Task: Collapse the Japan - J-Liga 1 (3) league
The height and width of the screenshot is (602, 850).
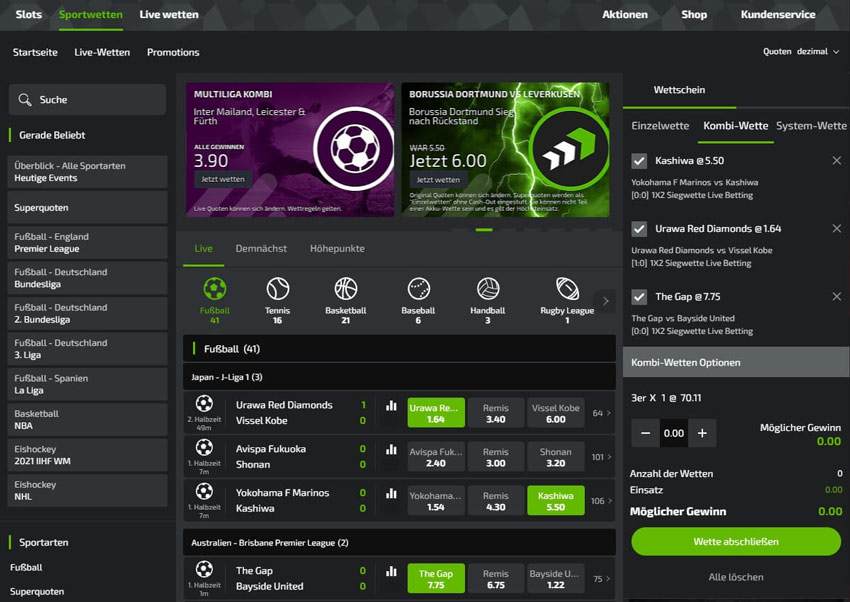Action: click(399, 377)
